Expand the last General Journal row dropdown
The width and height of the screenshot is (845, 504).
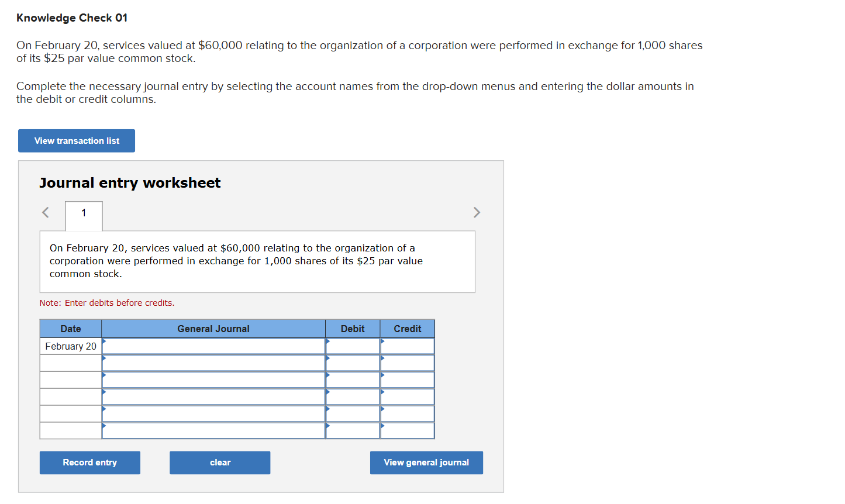[213, 430]
